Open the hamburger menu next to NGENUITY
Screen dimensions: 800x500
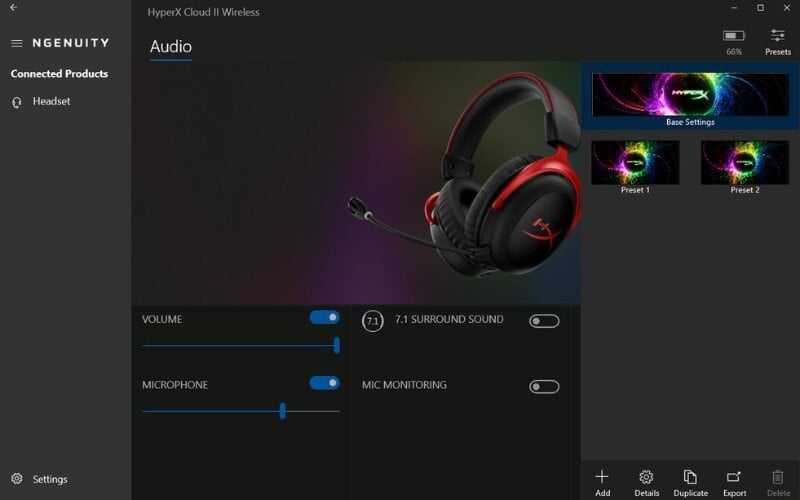point(17,43)
